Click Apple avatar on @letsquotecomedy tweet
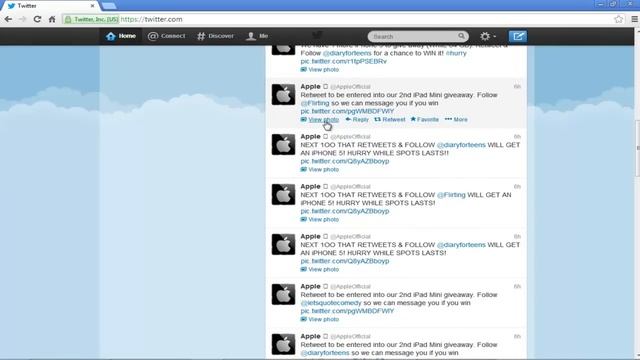The width and height of the screenshot is (640, 360). pyautogui.click(x=283, y=294)
